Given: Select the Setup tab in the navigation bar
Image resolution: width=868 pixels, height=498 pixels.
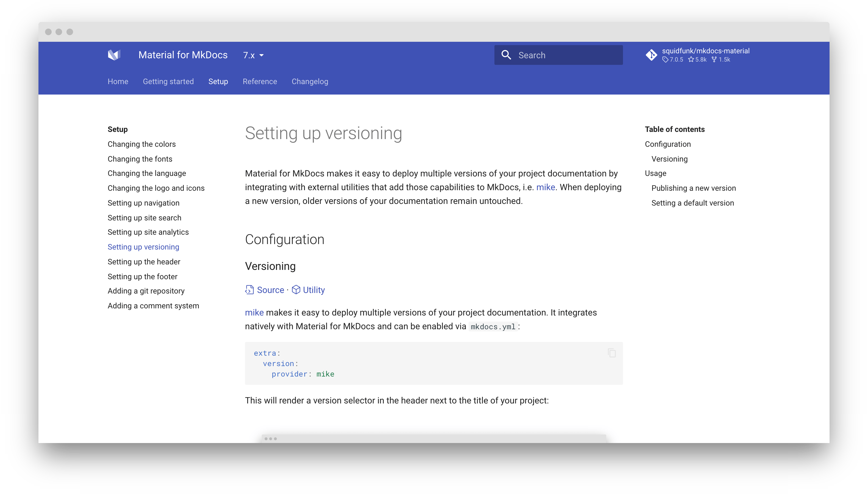Looking at the screenshot, I should tap(218, 82).
